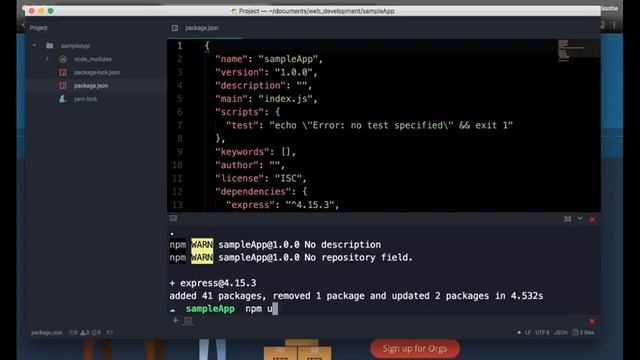Image resolution: width=640 pixels, height=360 pixels.
Task: Switch to the package.json editor tab
Action: [x=202, y=28]
